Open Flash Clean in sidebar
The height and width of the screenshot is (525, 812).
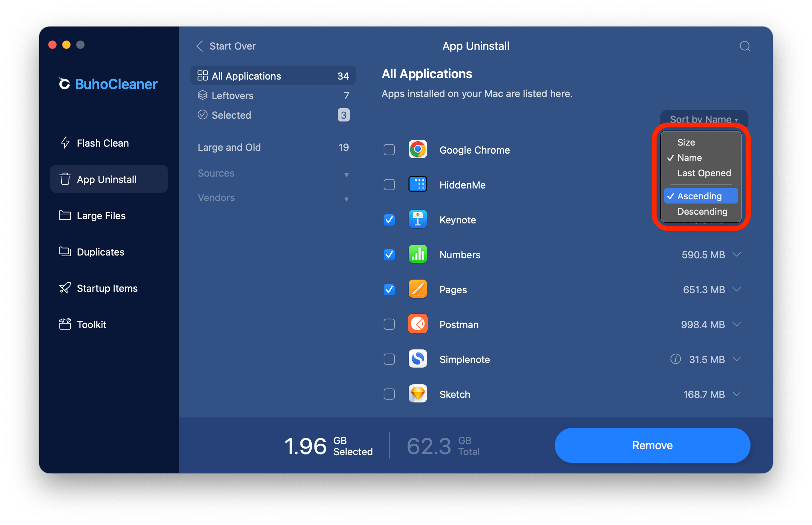tap(109, 143)
